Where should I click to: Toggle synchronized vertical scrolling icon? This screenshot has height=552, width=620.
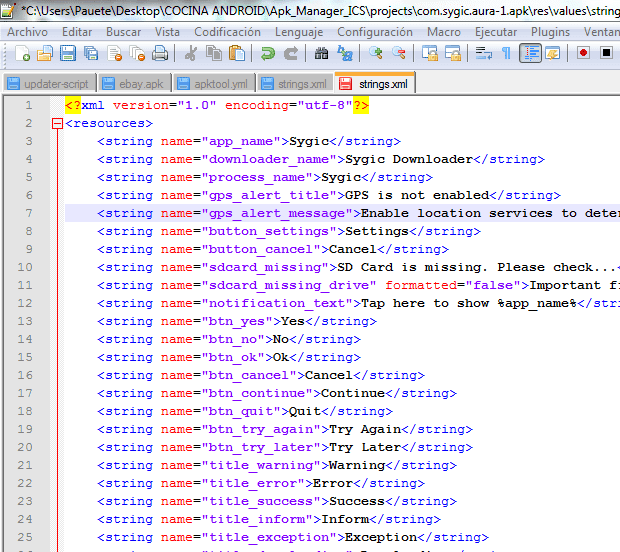click(x=429, y=53)
